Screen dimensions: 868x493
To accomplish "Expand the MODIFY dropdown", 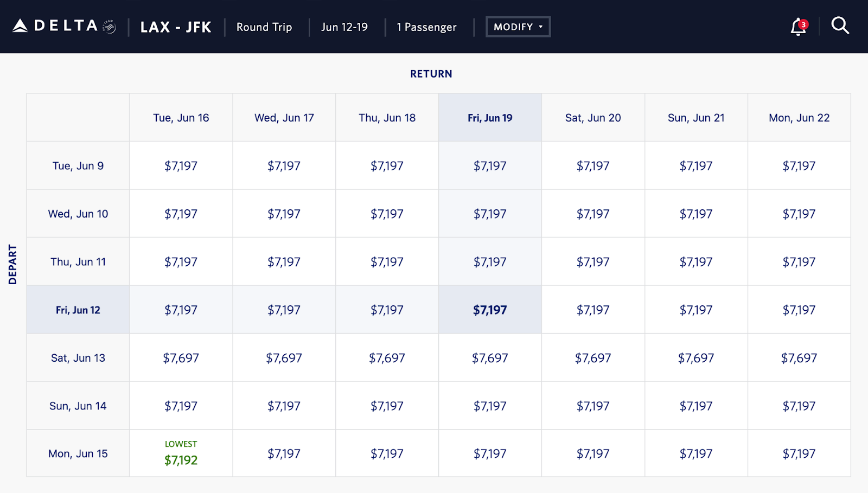I will point(518,27).
